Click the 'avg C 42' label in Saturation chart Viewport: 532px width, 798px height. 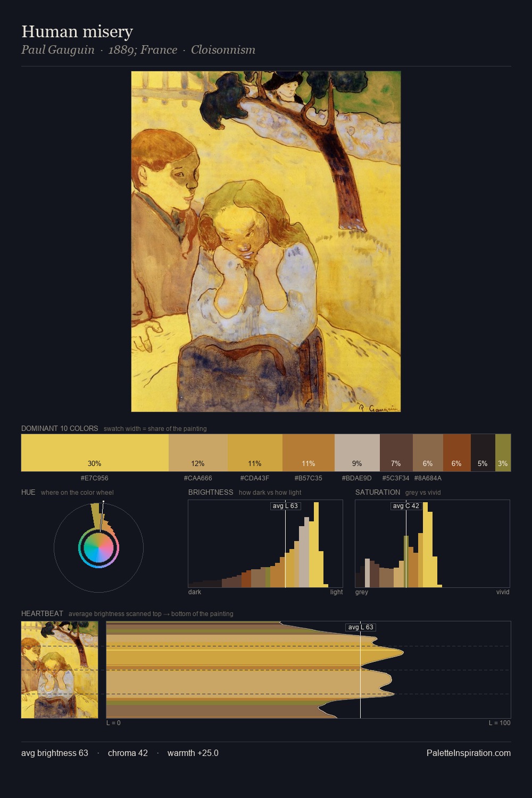(x=406, y=506)
